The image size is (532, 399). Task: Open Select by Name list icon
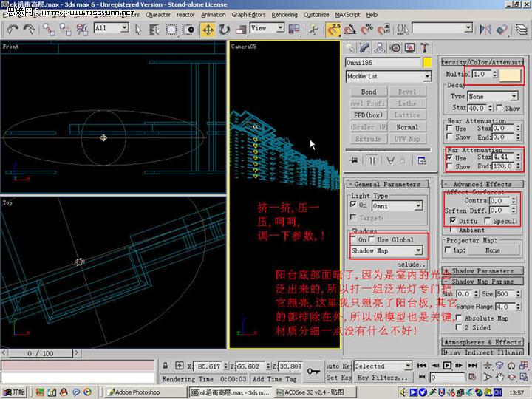coord(154,30)
